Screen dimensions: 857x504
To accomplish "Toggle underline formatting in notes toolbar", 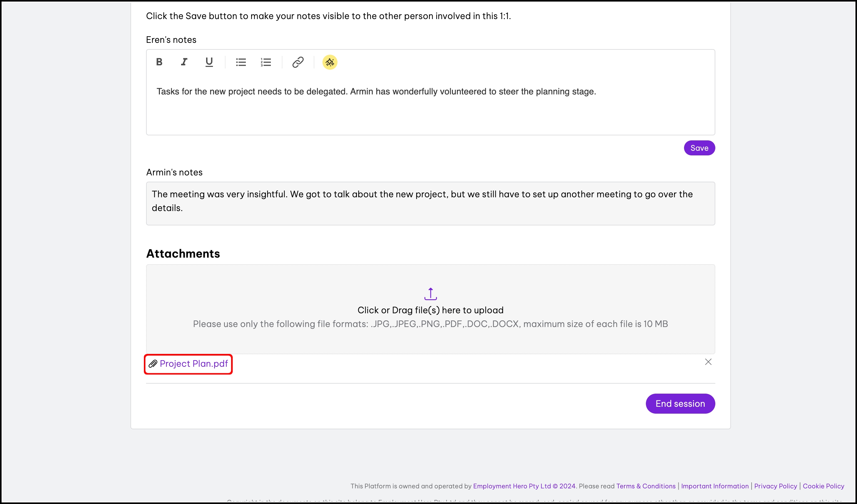I will (209, 62).
